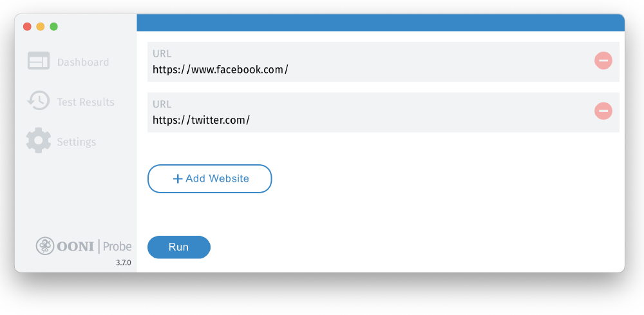Minimize the window using yellow button

[41, 26]
